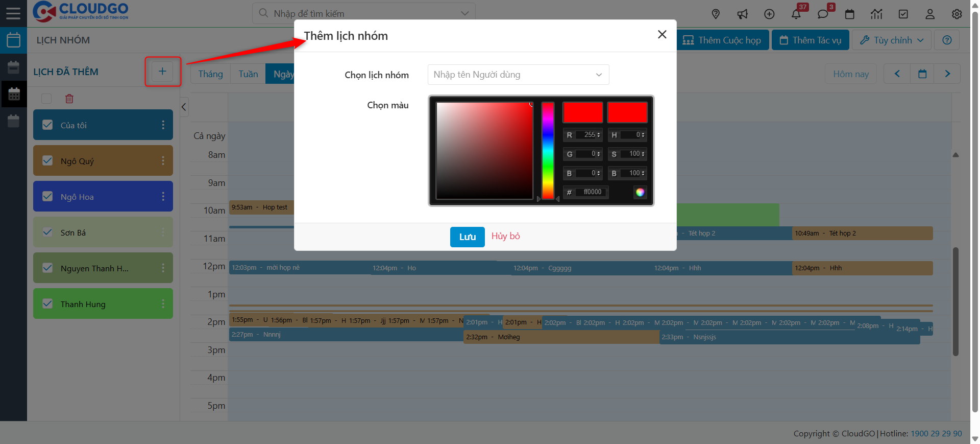This screenshot has width=980, height=444.
Task: Open the reports chart icon
Action: (x=876, y=14)
